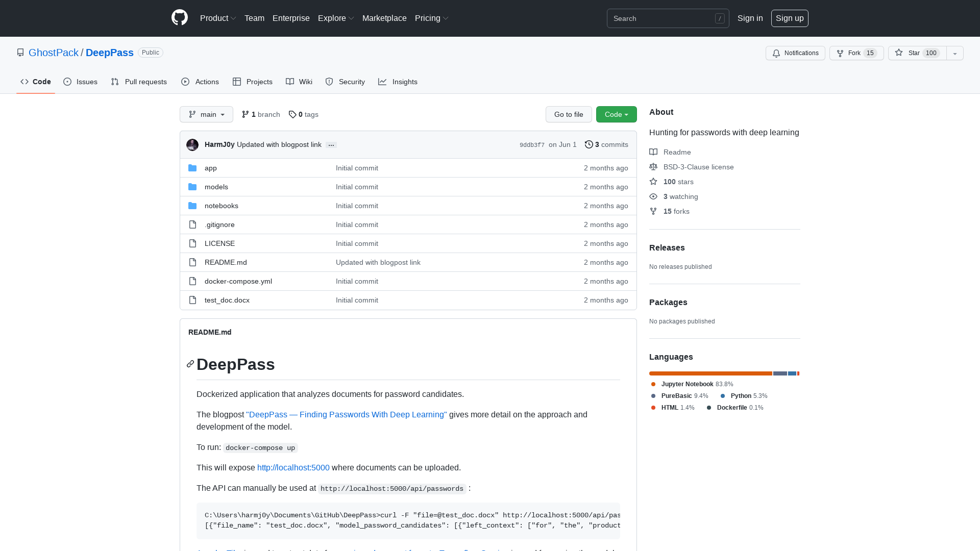Image resolution: width=980 pixels, height=551 pixels.
Task: Click the repository icon beside GhostPack
Action: click(x=20, y=53)
